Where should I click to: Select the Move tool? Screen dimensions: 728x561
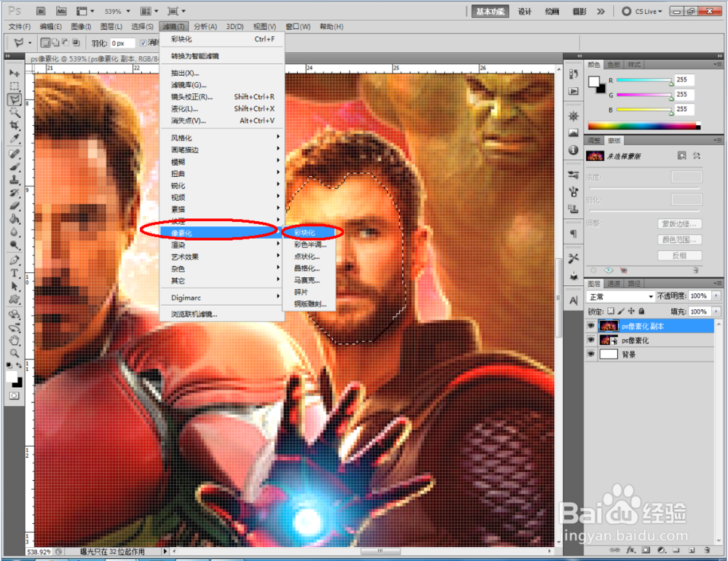tap(14, 73)
